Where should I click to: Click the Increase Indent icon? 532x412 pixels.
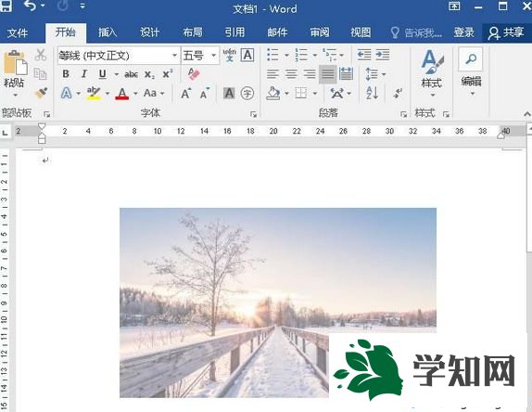click(x=383, y=55)
